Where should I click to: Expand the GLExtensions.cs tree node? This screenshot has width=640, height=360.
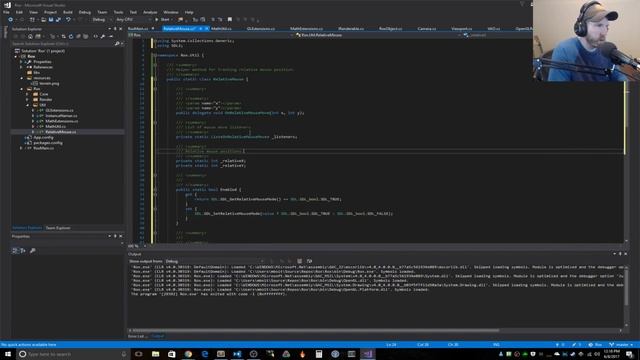[x=33, y=110]
